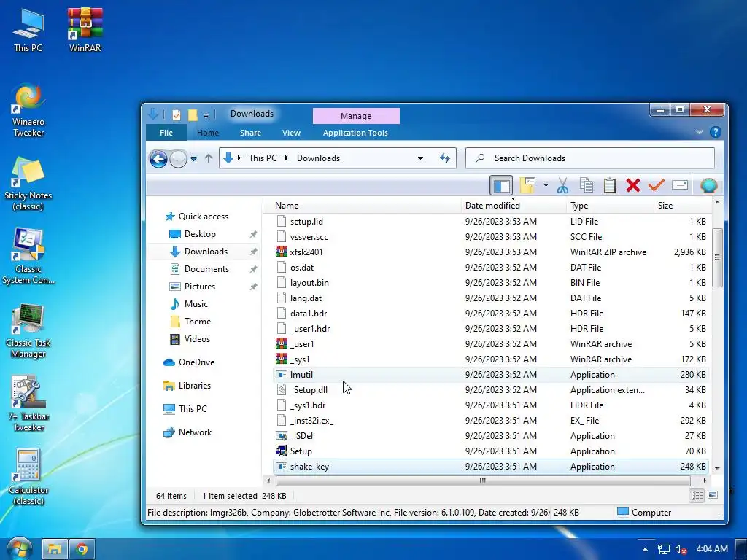Select Quick access in navigation pane
This screenshot has width=747, height=560.
coord(204,216)
